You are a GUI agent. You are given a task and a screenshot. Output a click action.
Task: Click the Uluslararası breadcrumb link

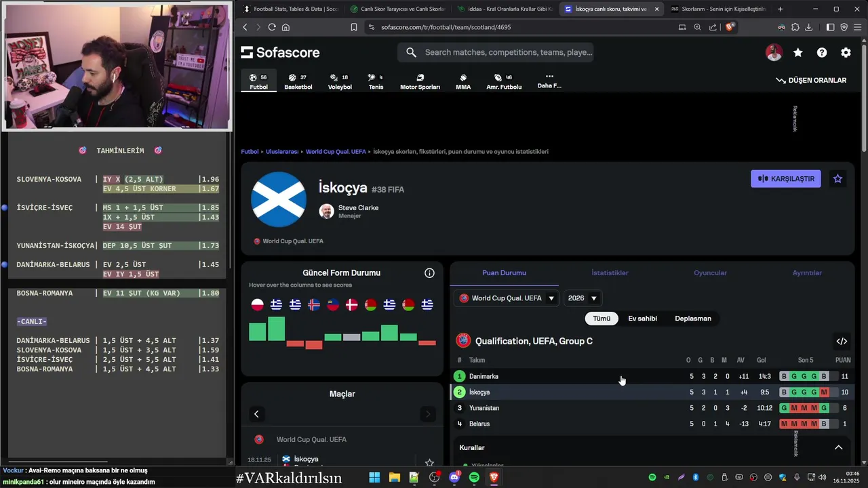[282, 152]
